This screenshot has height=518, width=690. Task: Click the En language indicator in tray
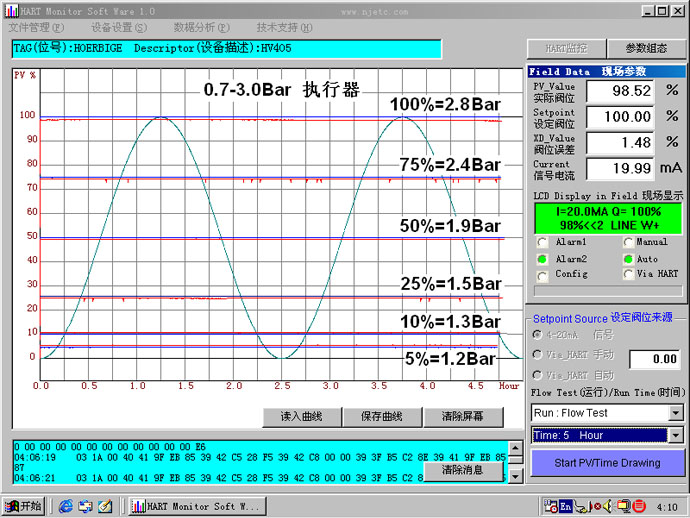(x=565, y=507)
